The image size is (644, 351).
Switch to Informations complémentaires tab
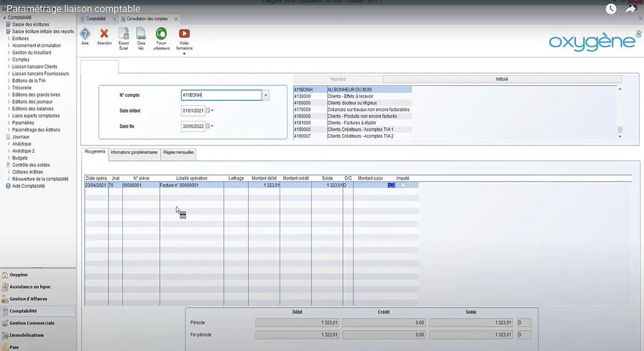tap(134, 152)
